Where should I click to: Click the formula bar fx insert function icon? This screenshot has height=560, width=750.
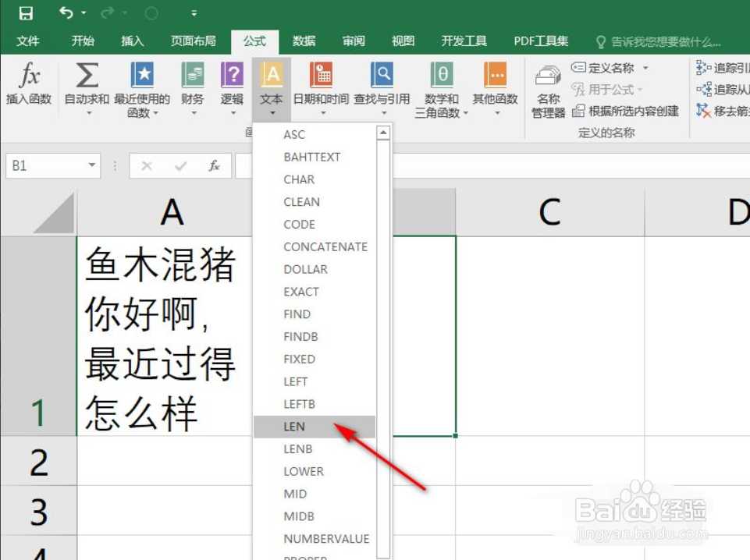click(x=215, y=166)
